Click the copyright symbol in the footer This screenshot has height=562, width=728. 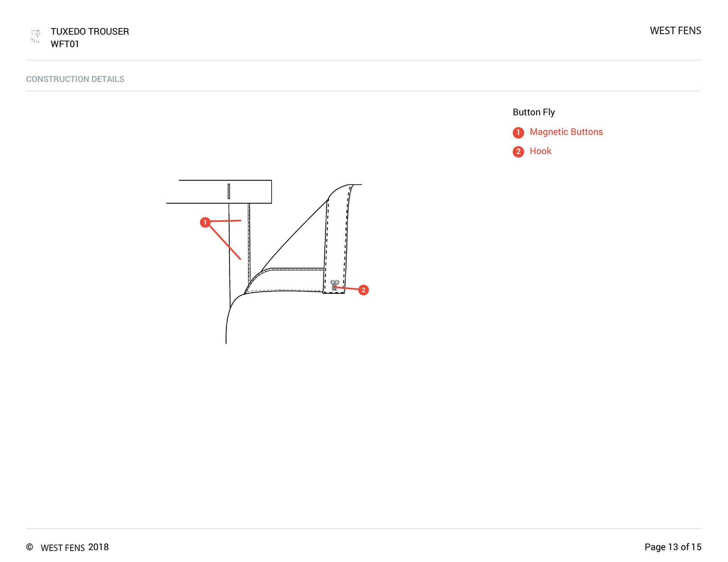pyautogui.click(x=30, y=547)
